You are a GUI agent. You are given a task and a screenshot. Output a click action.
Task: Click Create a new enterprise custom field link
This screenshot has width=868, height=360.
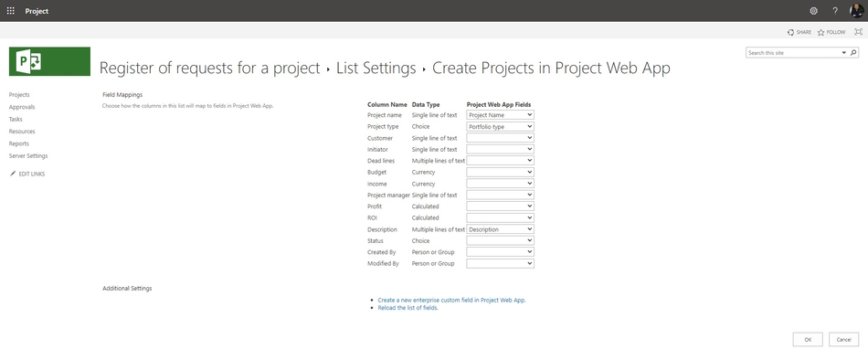coord(451,300)
